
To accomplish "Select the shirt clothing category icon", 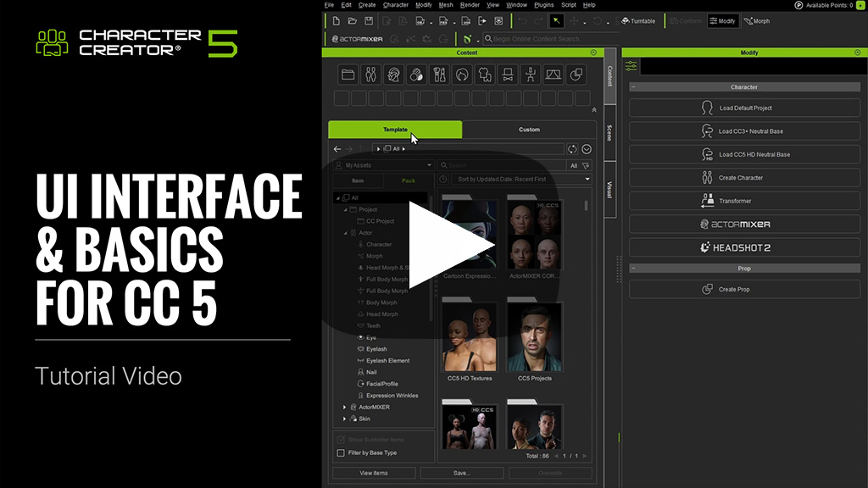I will coord(485,75).
